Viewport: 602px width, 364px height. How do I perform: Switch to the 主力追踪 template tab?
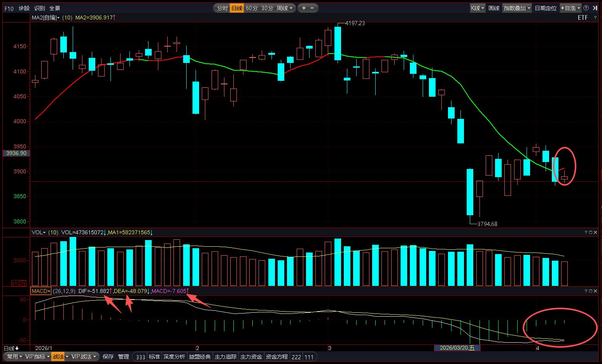[226, 357]
